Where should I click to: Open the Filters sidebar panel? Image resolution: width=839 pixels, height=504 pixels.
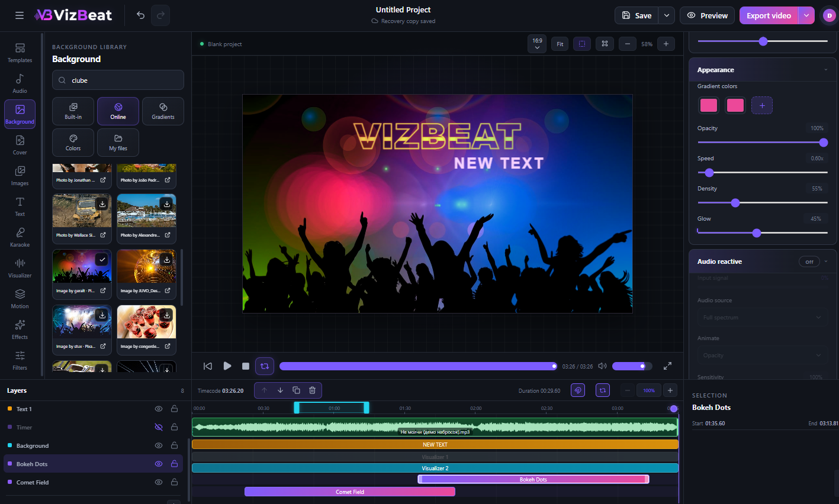(20, 360)
